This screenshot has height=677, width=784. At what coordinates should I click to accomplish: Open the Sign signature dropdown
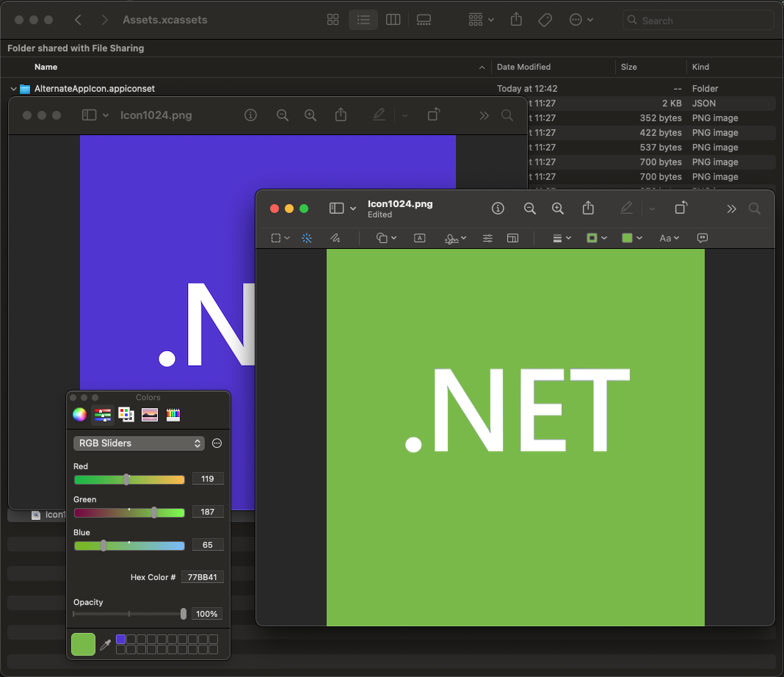455,239
